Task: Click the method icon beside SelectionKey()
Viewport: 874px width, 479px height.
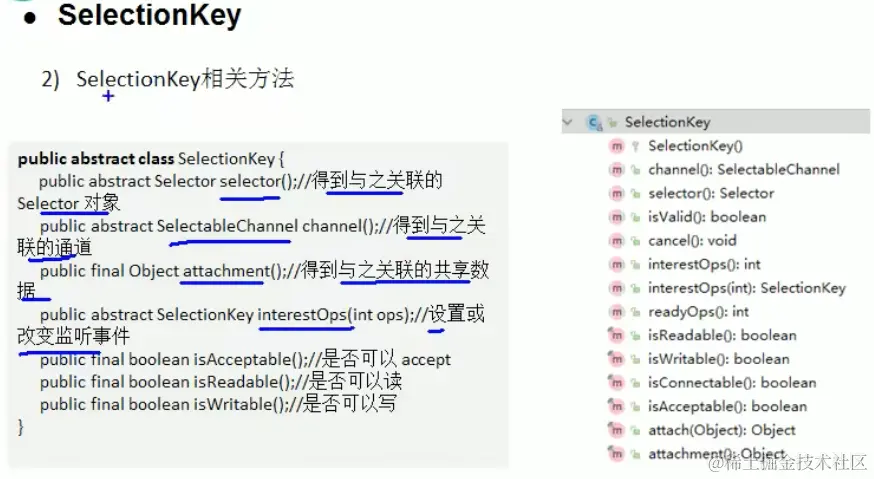Action: 616,146
